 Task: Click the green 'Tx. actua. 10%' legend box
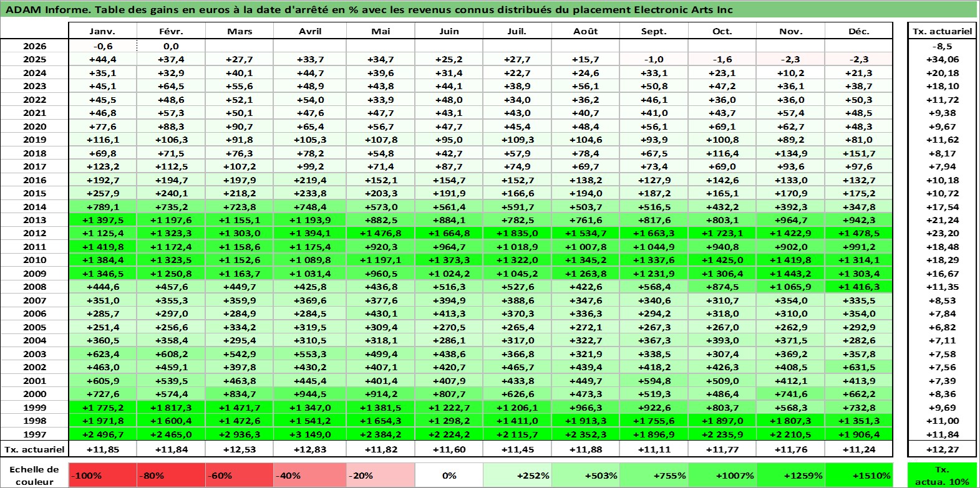pyautogui.click(x=942, y=476)
